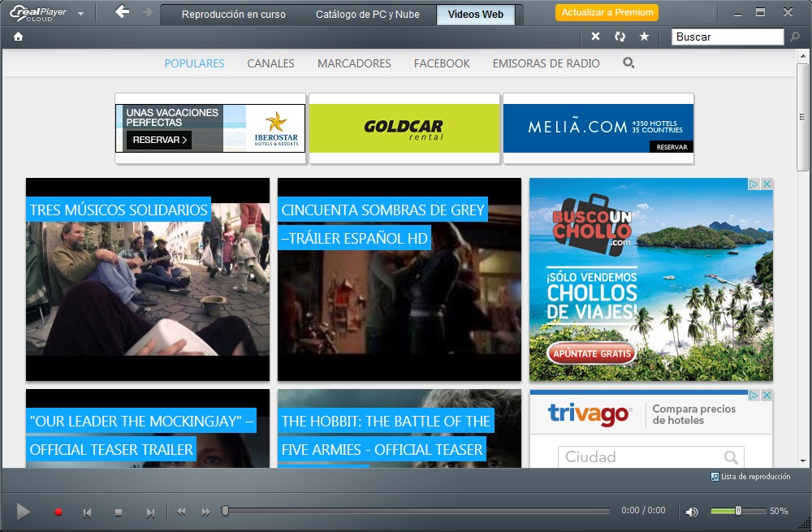Open Cincuenta Sombras de Grey trailer
The width and height of the screenshot is (812, 532).
tap(400, 279)
